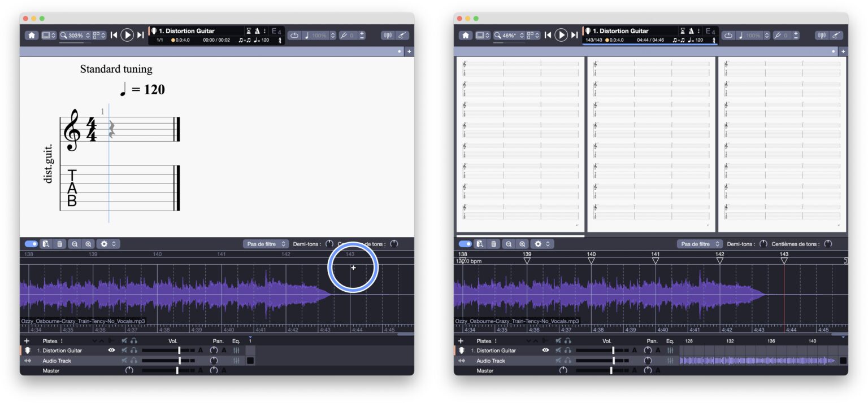Mute the Audio Track with its speaker icon

click(124, 361)
